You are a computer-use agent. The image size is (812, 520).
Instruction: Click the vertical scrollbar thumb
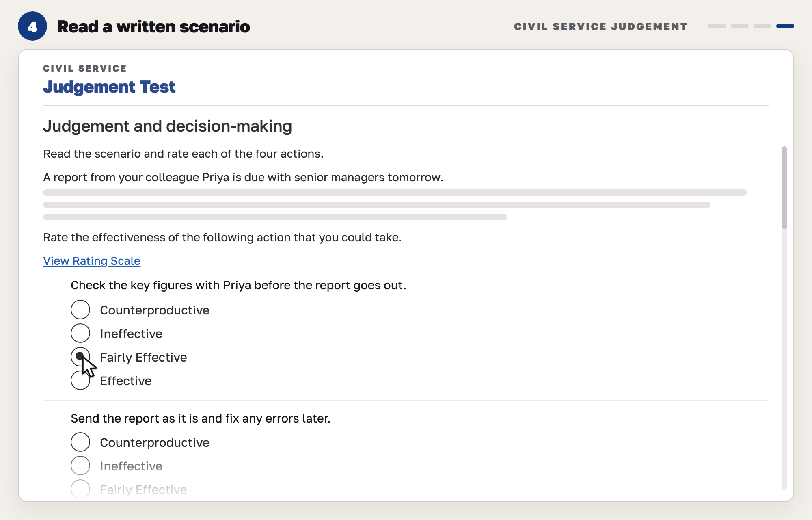coord(784,188)
